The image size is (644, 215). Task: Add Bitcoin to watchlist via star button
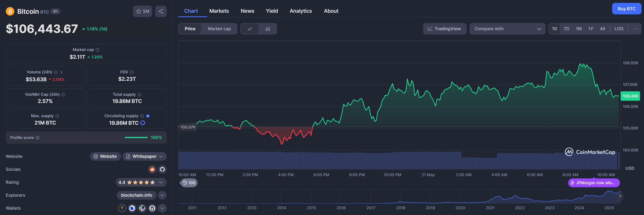tap(142, 11)
